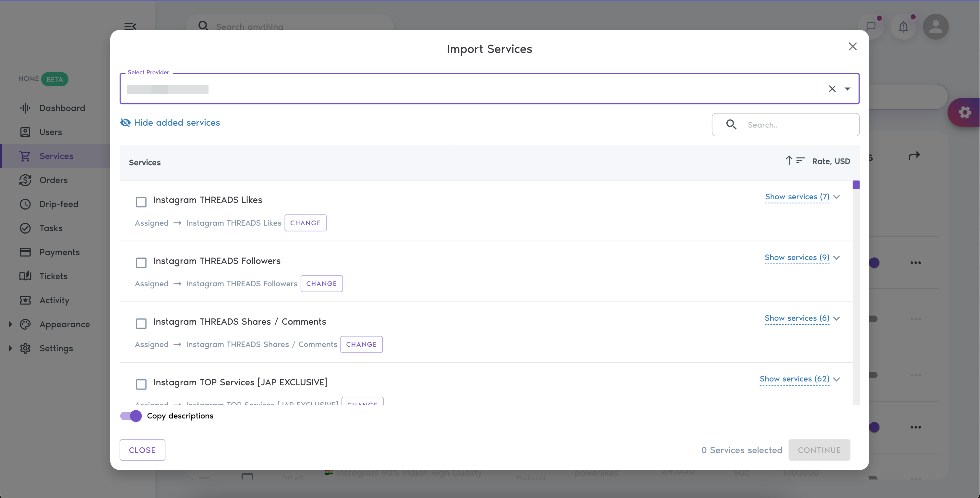980x498 pixels.
Task: Expand Show services (7) list
Action: tap(802, 197)
